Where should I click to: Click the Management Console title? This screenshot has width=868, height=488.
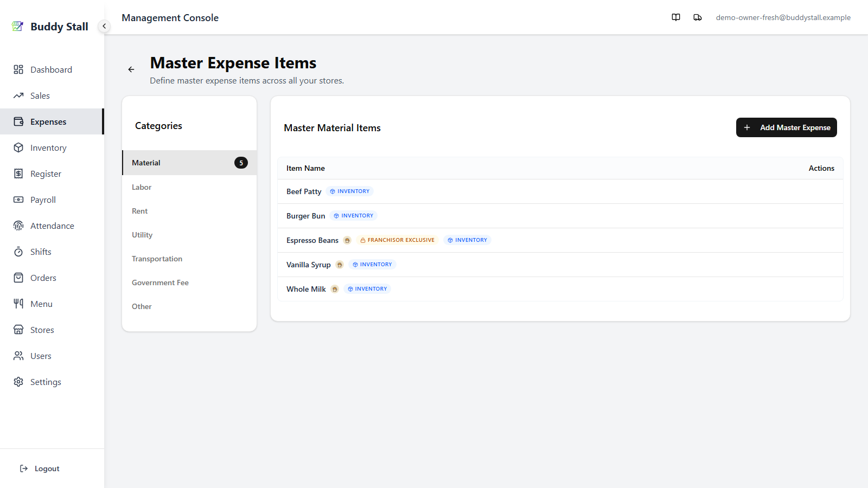click(170, 17)
